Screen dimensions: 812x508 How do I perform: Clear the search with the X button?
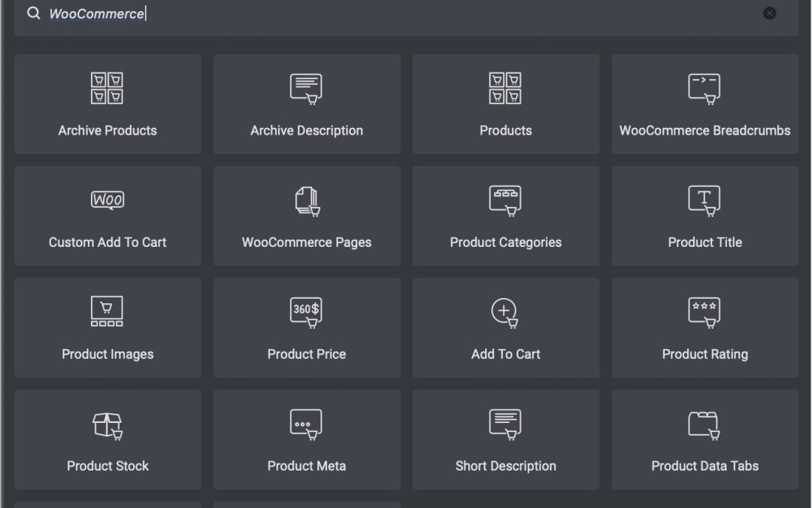[x=769, y=14]
